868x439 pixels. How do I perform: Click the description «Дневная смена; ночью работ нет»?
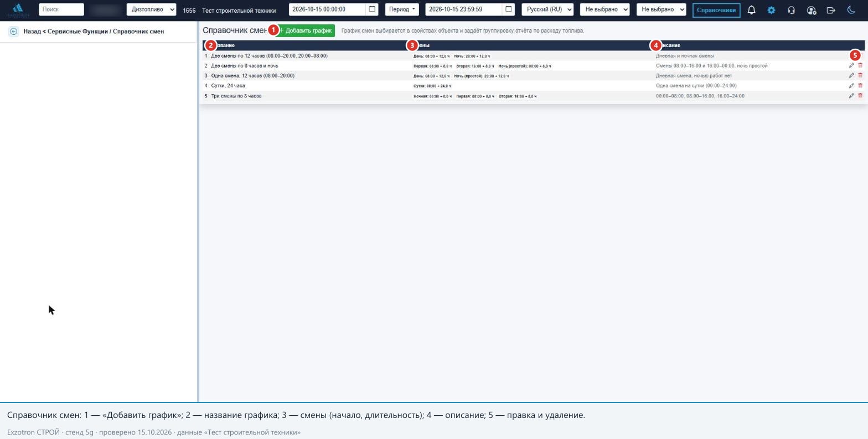pos(694,76)
